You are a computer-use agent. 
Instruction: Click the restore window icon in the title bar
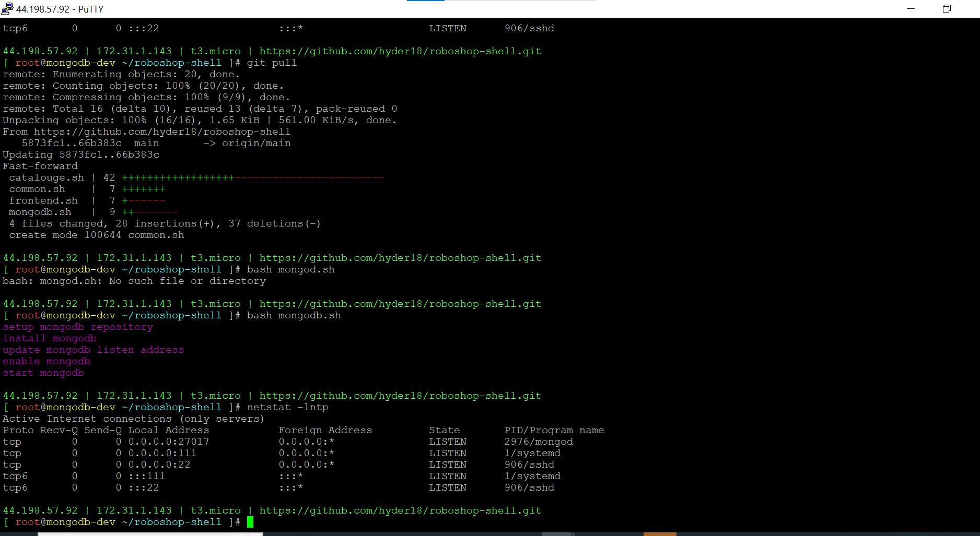(946, 9)
